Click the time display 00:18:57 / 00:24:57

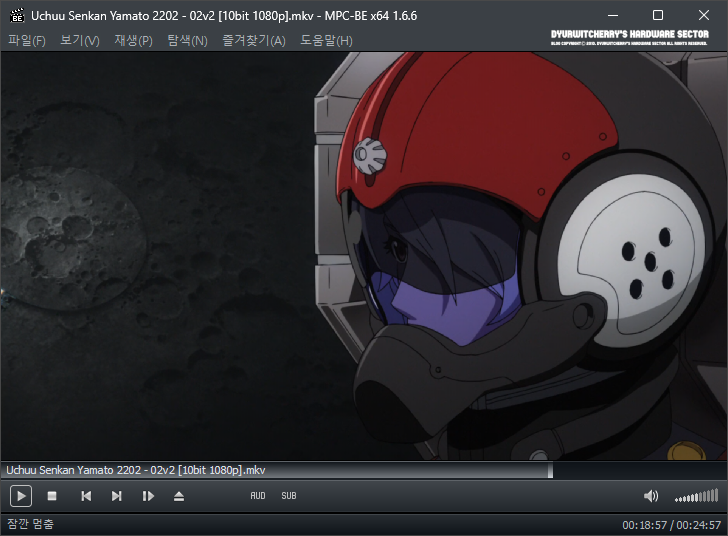671,525
